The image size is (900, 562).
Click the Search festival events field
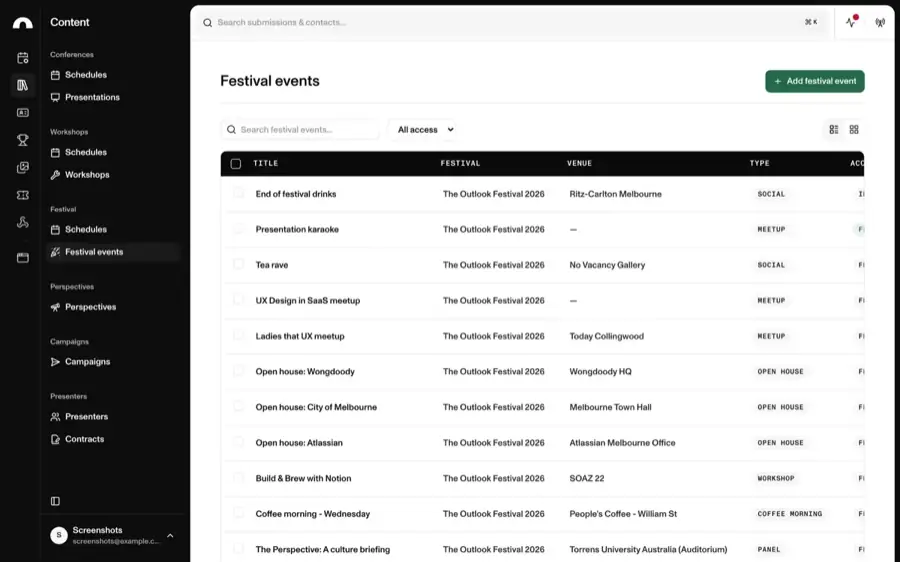[x=300, y=130]
